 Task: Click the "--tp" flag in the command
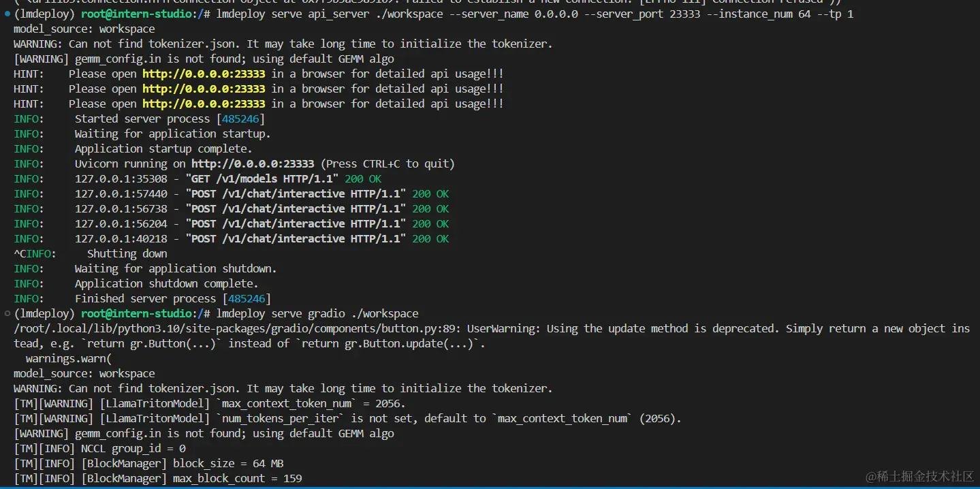[x=829, y=14]
